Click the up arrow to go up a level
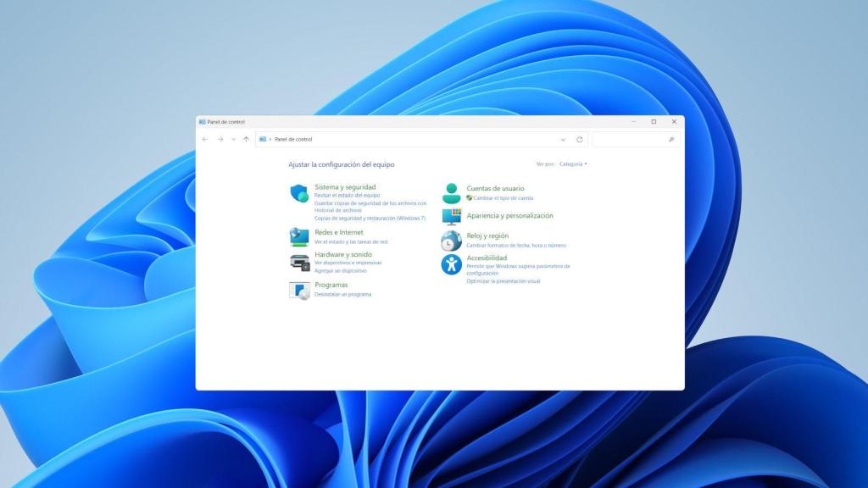Image resolution: width=868 pixels, height=488 pixels. (245, 139)
